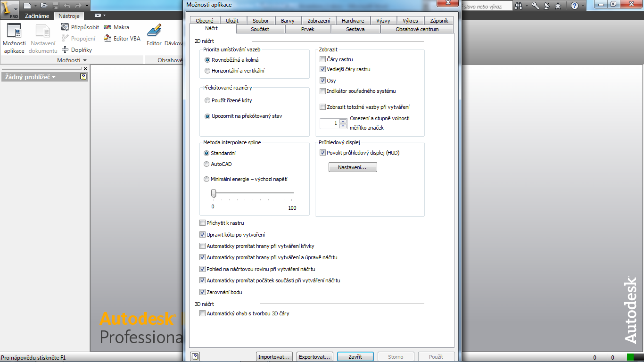Enable Indikátor souřadného systému
Image resolution: width=644 pixels, height=362 pixels.
coord(322,91)
